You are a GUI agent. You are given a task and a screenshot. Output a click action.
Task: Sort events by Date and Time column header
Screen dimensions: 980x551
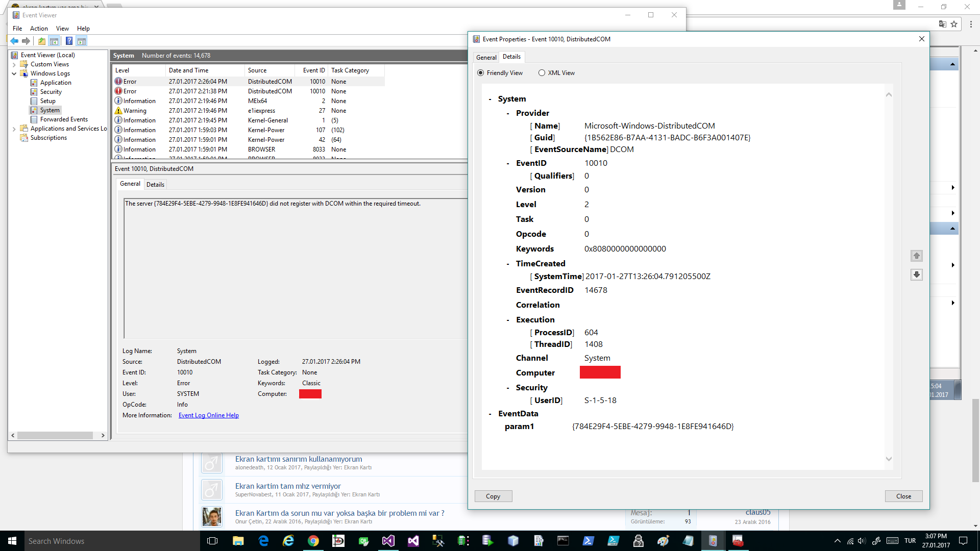[x=205, y=70]
